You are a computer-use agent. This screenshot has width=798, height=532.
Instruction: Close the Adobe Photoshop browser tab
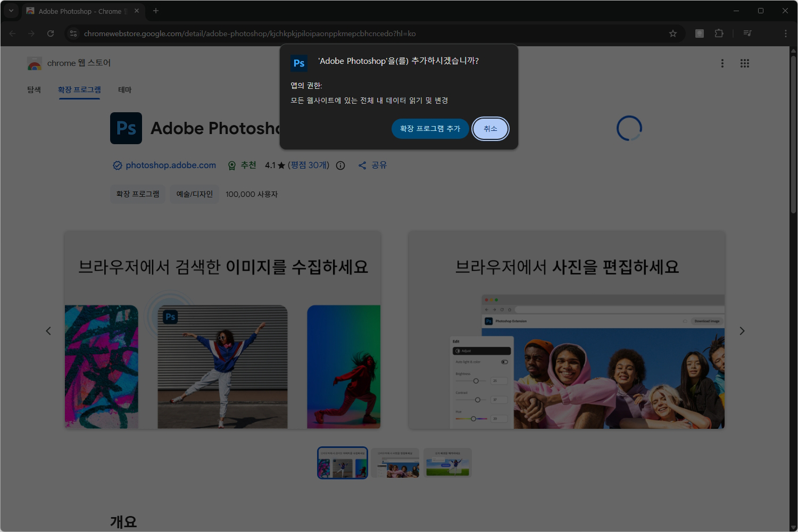137,11
